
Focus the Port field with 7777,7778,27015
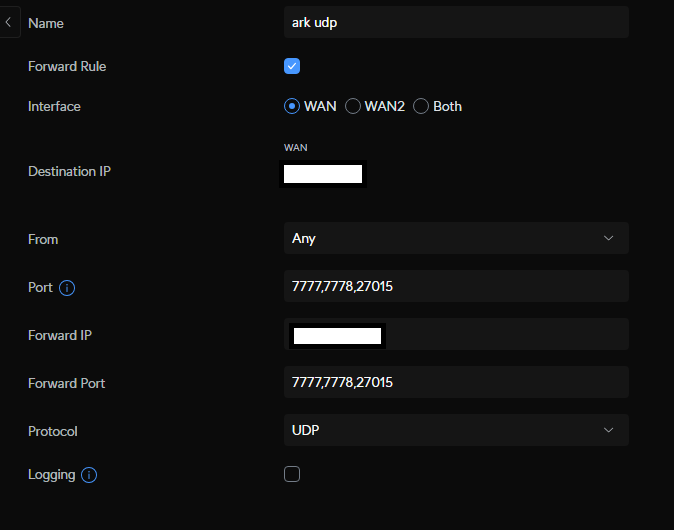point(456,286)
